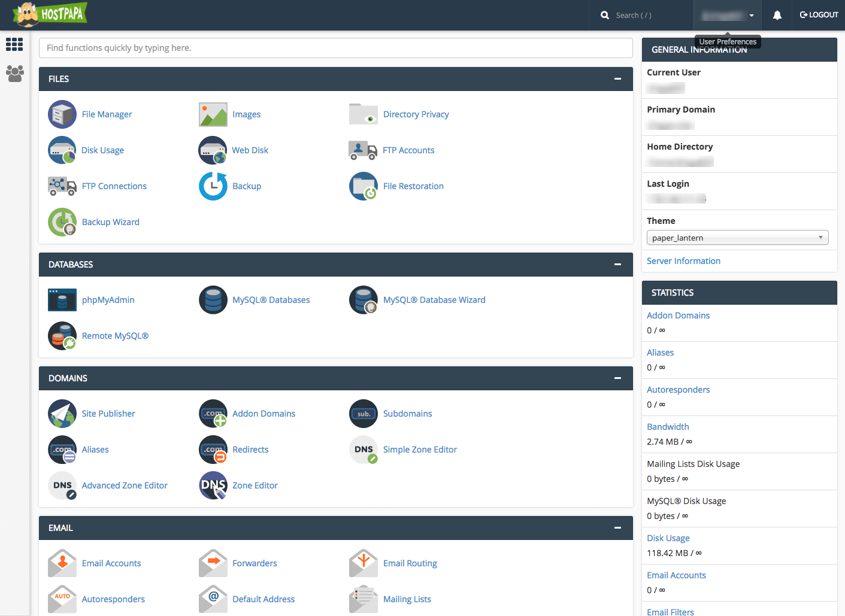Image resolution: width=845 pixels, height=616 pixels.
Task: Open the phpMyAdmin icon
Action: pos(62,300)
